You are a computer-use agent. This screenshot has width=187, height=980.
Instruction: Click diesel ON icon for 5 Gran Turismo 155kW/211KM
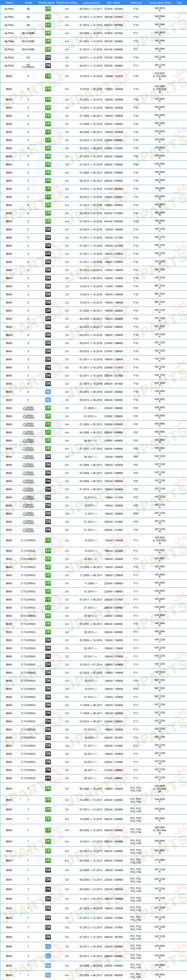[48, 498]
